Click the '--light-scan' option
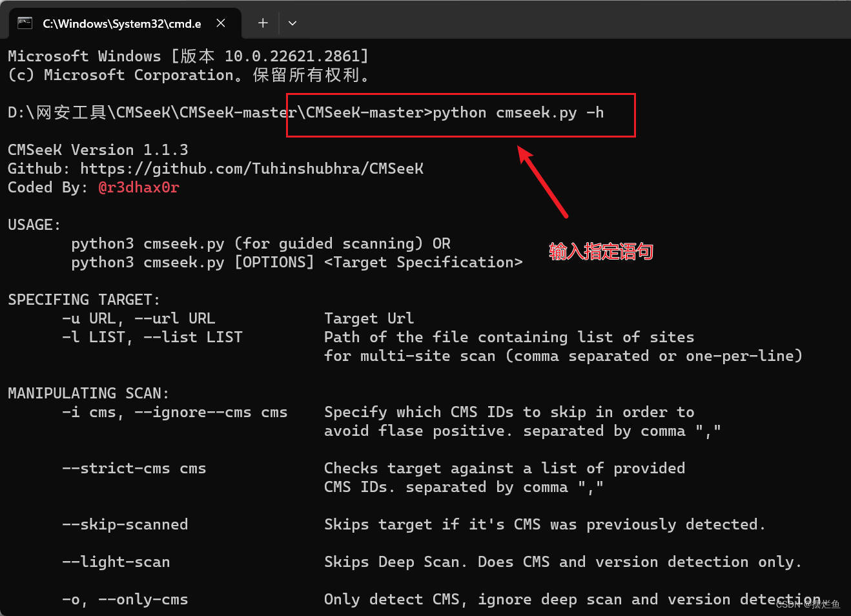851x616 pixels. [x=116, y=562]
